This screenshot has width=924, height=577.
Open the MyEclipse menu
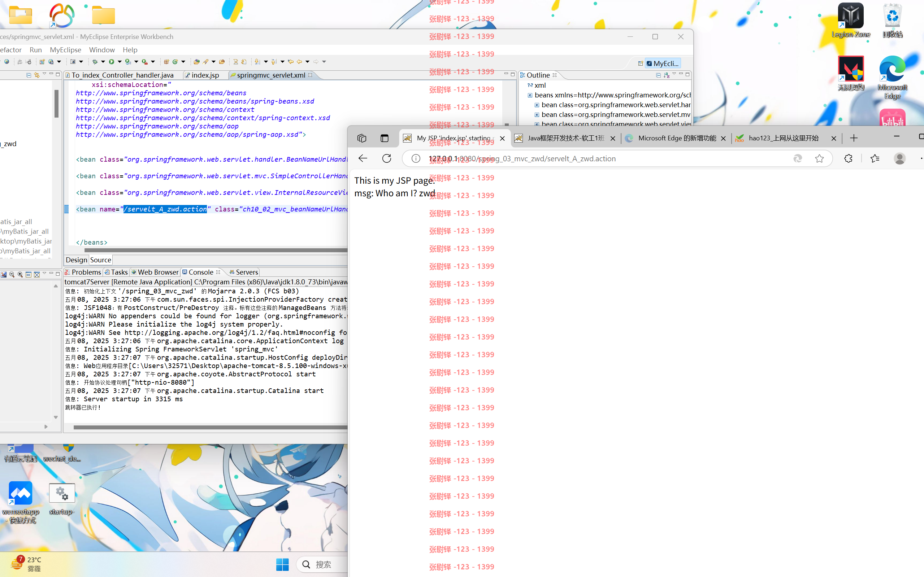tap(65, 49)
